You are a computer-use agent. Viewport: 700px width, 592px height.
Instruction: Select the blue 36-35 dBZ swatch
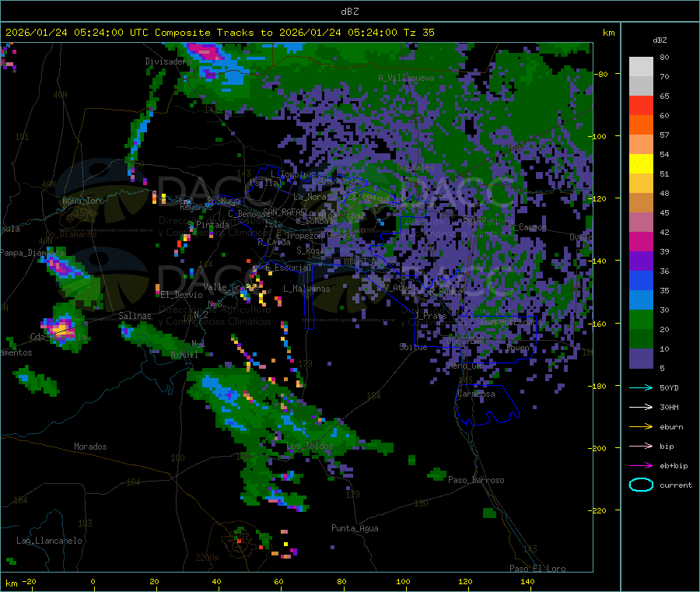pyautogui.click(x=641, y=280)
